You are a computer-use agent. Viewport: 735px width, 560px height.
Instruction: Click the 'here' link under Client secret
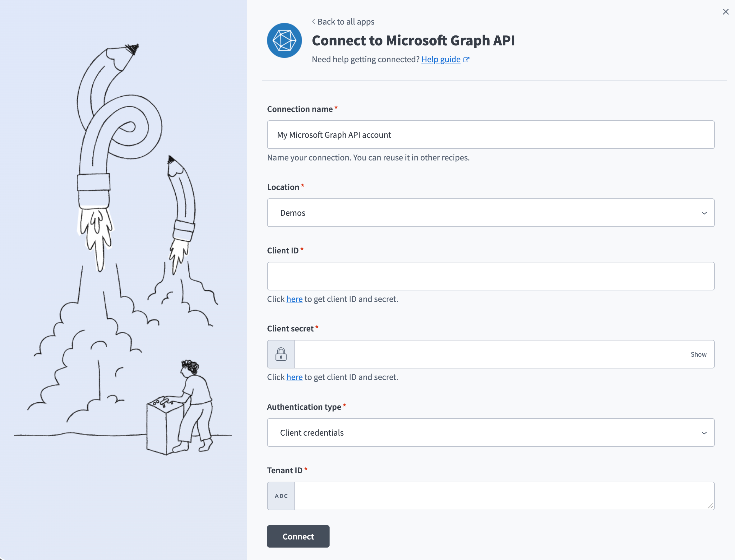[294, 377]
